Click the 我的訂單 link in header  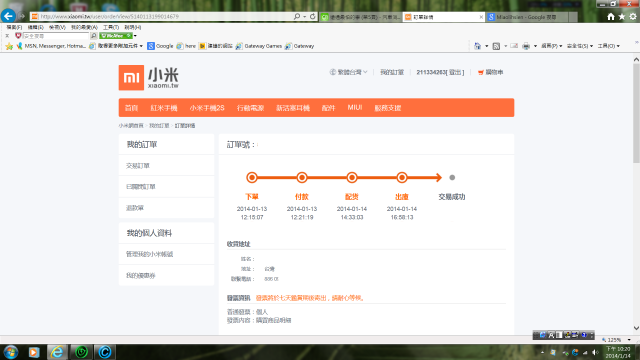[392, 72]
